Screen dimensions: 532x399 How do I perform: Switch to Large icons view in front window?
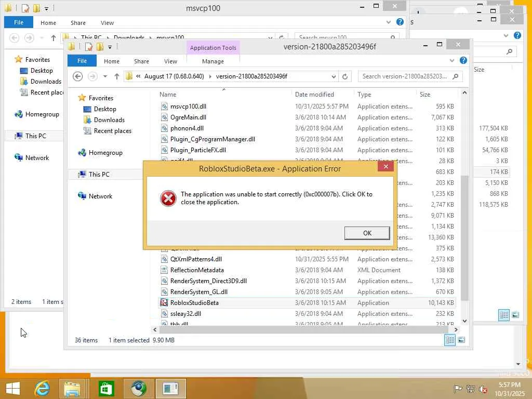(x=461, y=340)
